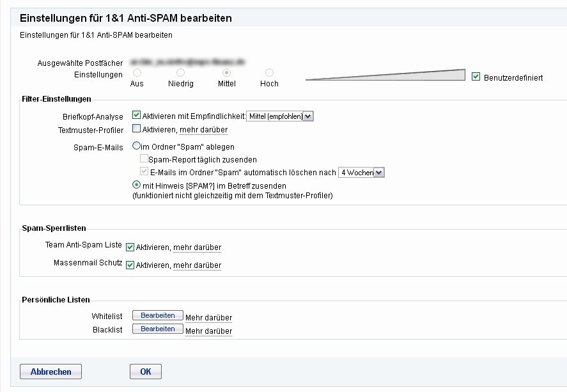The width and height of the screenshot is (567, 392).
Task: Open "Mehr darüber" link next to Blacklist
Action: coord(208,331)
